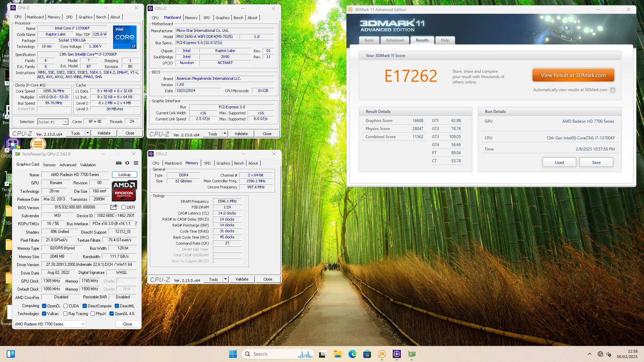Switch to 3DMark 11 orange taskbar icon
644x362 pixels.
(x=382, y=354)
